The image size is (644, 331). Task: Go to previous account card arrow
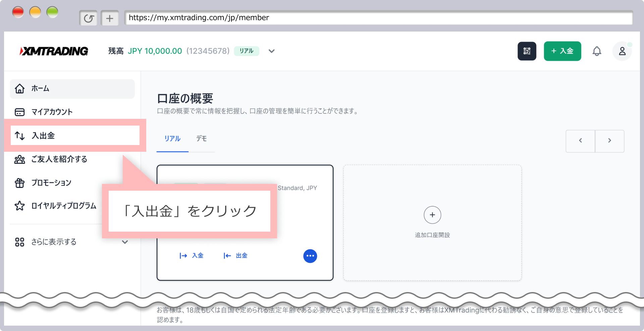pyautogui.click(x=580, y=141)
